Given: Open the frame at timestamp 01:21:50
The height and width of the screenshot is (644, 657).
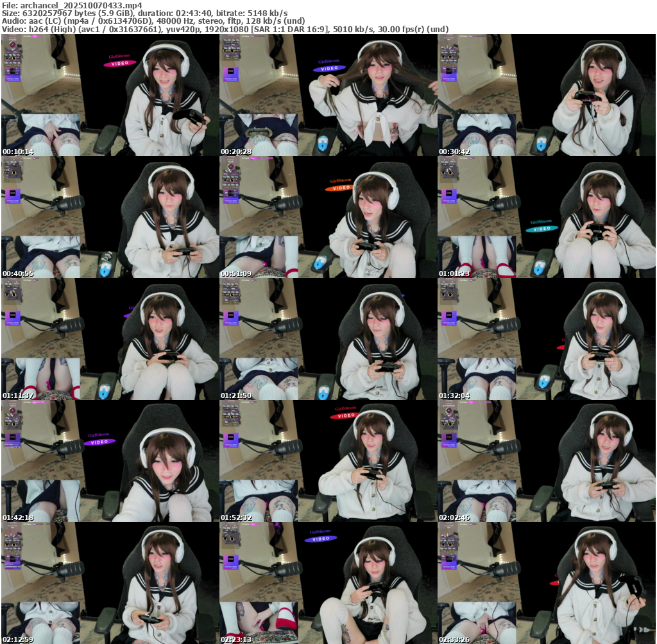Looking at the screenshot, I should click(328, 339).
